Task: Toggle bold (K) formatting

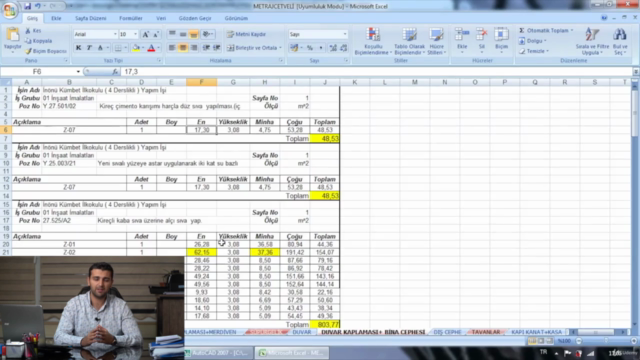Action: 78,48
